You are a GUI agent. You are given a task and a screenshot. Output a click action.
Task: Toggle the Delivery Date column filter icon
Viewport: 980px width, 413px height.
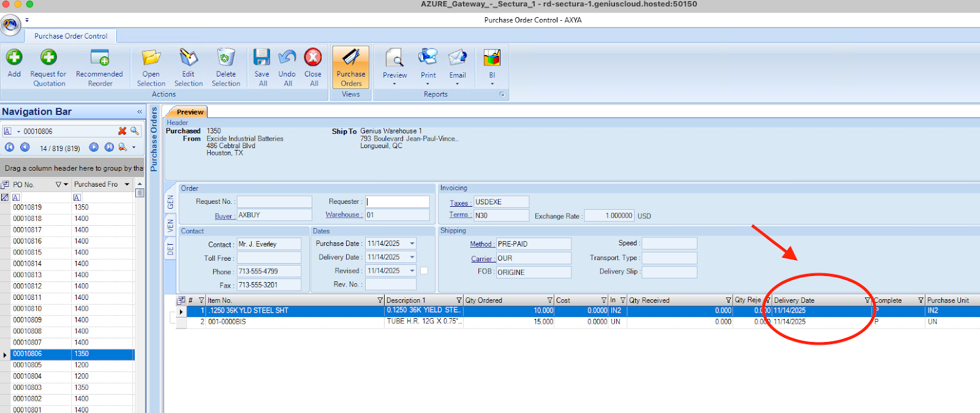click(x=867, y=300)
